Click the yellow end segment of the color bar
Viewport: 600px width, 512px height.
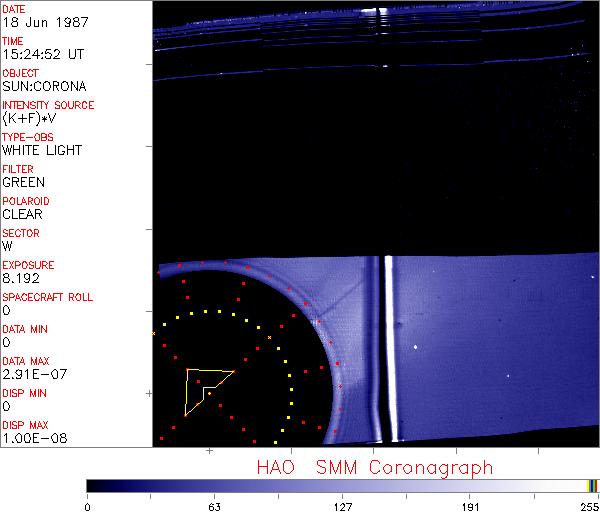(592, 485)
